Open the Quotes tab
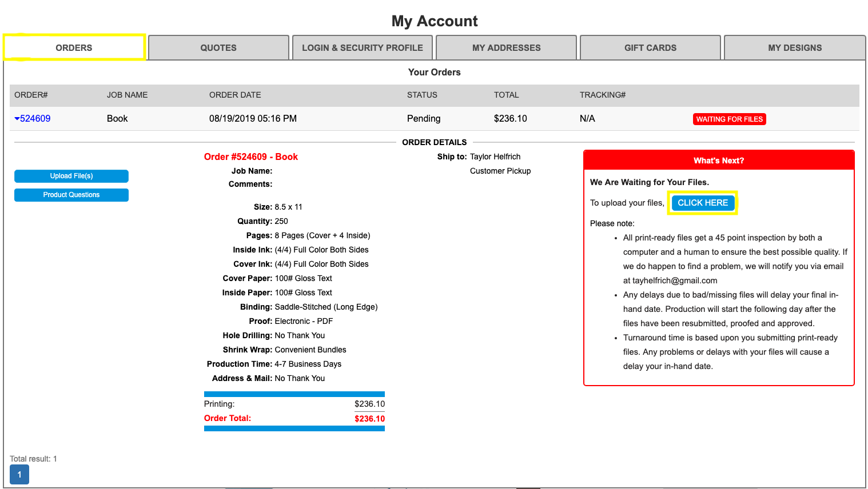The height and width of the screenshot is (489, 868). [218, 48]
